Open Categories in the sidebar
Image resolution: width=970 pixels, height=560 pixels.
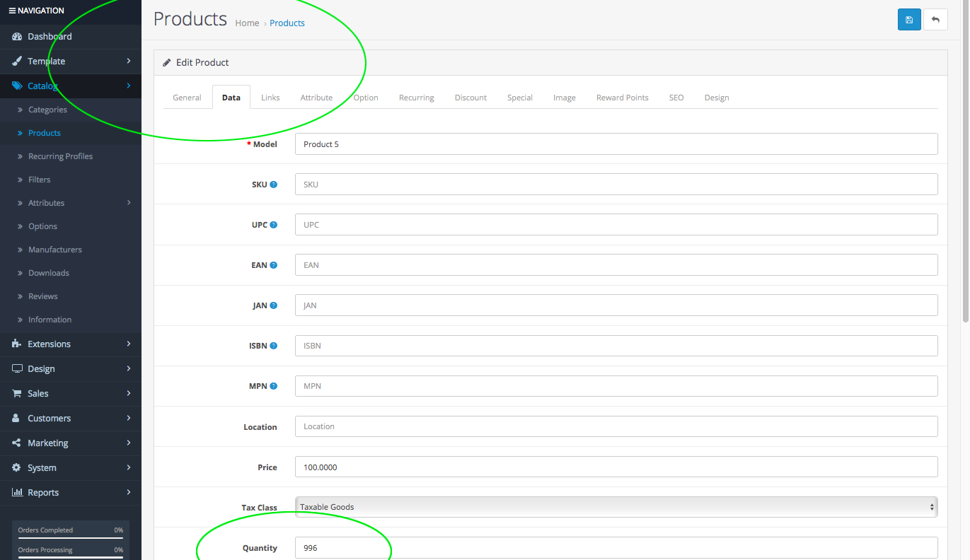71,110
